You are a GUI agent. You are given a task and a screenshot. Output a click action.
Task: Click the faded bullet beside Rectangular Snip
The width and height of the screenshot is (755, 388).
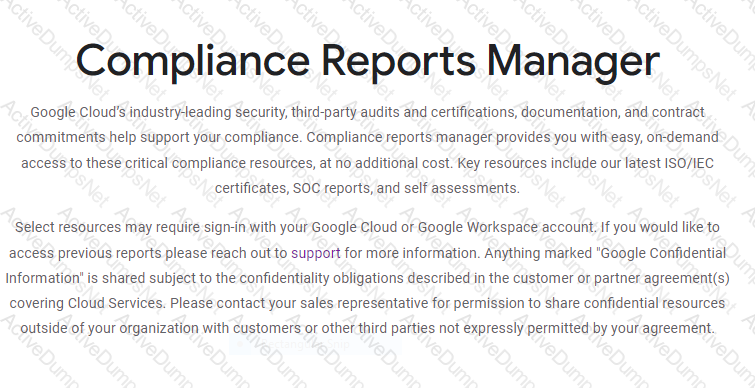[x=239, y=345]
